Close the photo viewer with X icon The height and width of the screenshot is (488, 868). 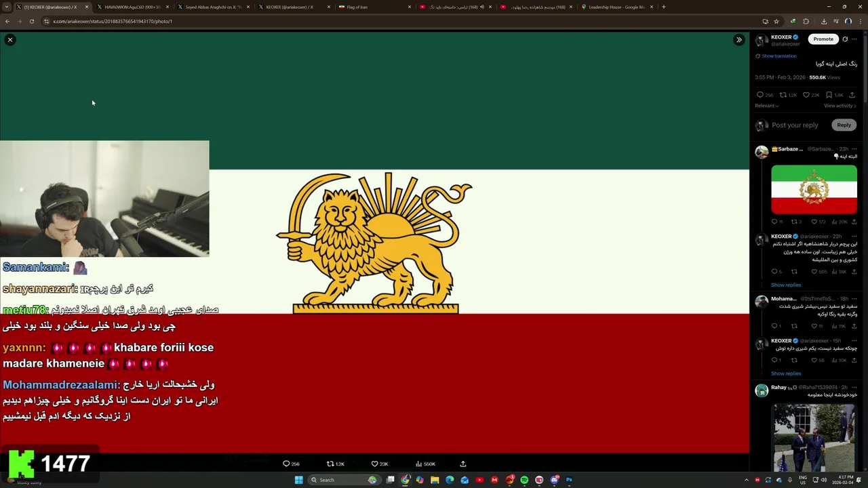tap(10, 40)
